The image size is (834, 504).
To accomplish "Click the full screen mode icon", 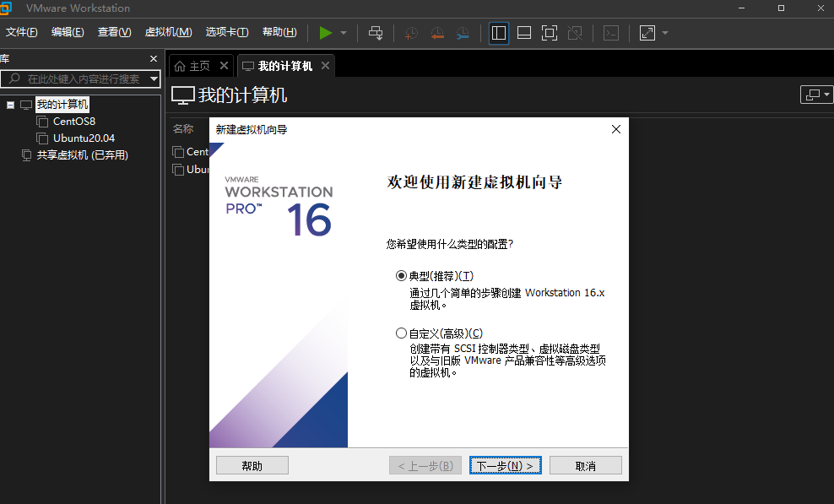I will [x=550, y=33].
